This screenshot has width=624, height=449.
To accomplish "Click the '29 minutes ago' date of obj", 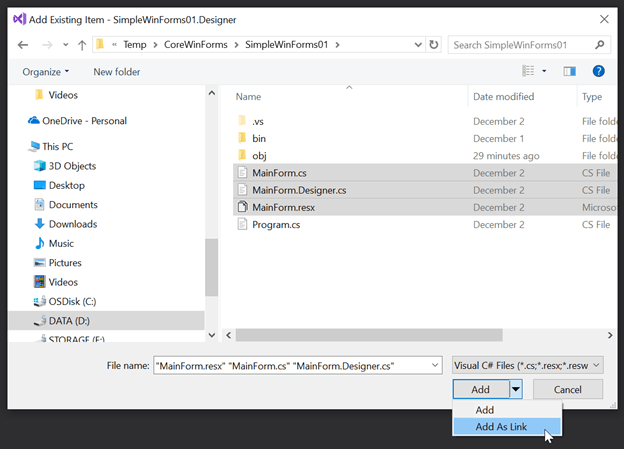I will point(506,156).
